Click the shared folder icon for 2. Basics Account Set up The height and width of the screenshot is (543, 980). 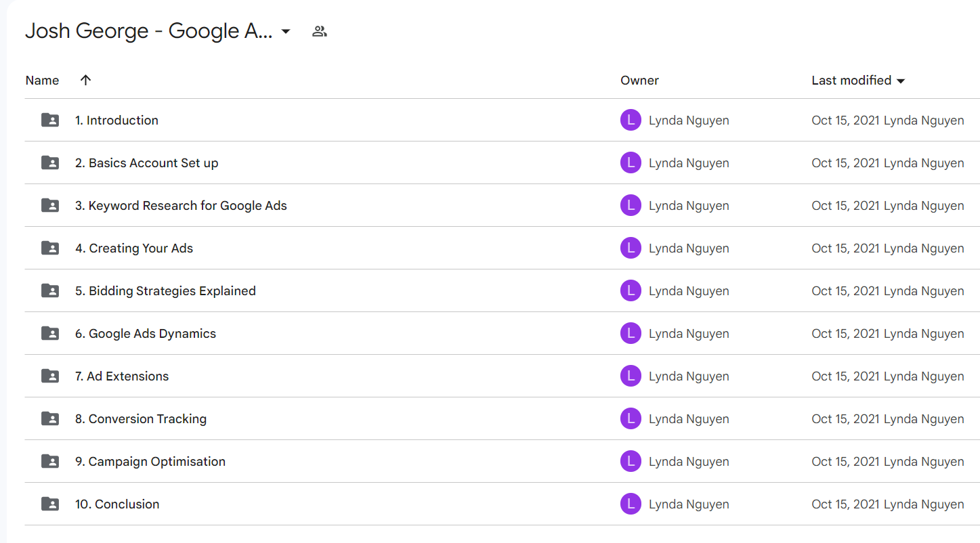[x=50, y=162]
